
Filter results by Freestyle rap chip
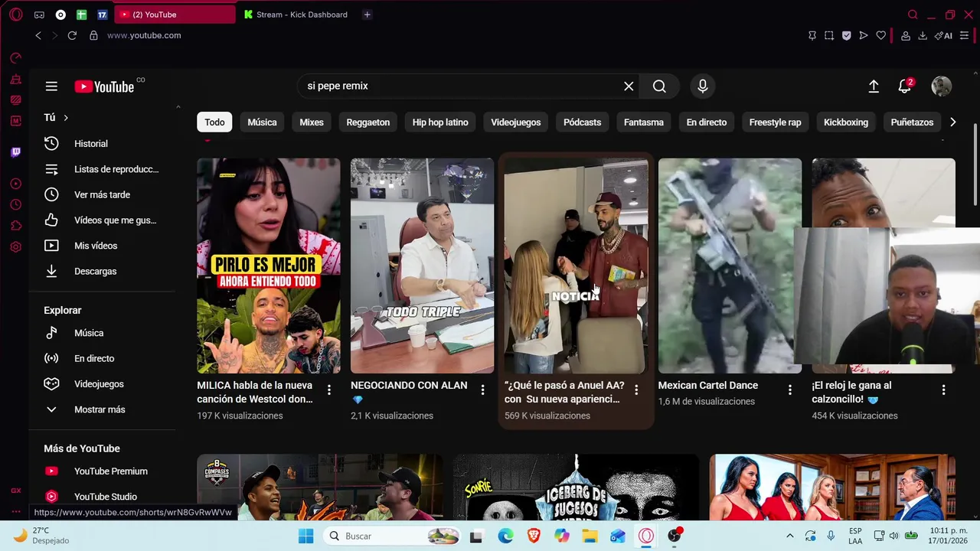775,122
